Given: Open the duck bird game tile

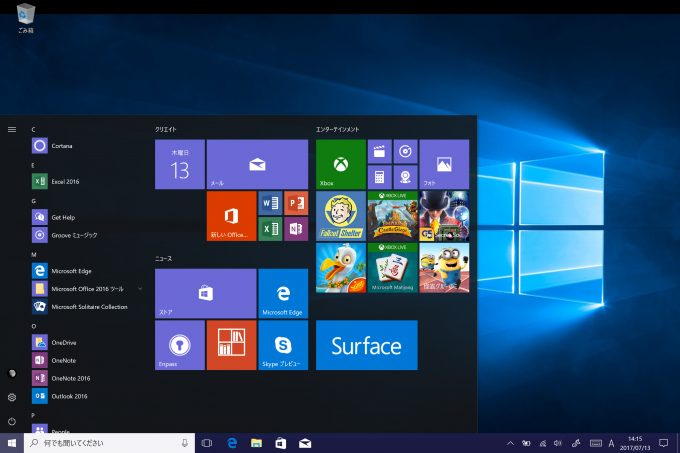Looking at the screenshot, I should pos(341,267).
